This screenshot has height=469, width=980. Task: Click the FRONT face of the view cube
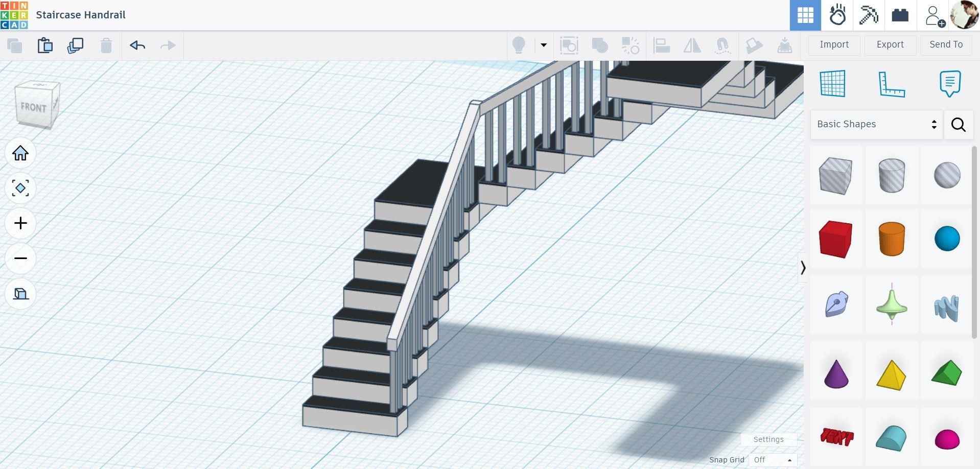[34, 107]
